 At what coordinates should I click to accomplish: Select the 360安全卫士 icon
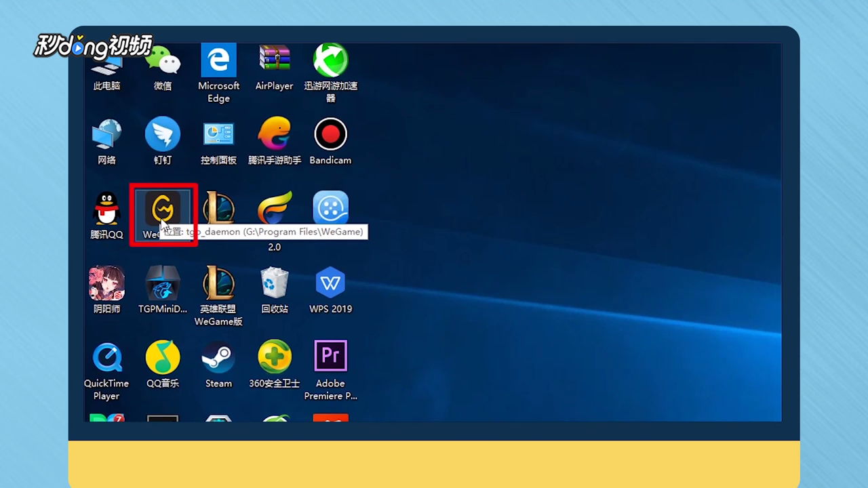tap(274, 357)
